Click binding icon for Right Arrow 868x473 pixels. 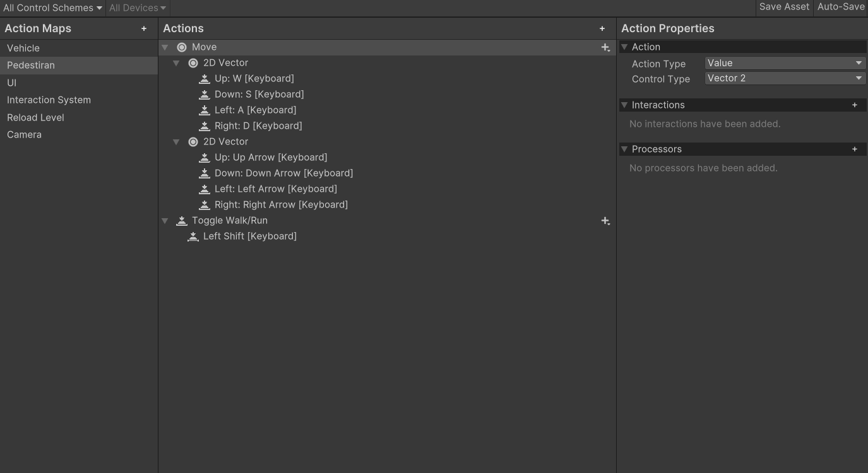[205, 205]
